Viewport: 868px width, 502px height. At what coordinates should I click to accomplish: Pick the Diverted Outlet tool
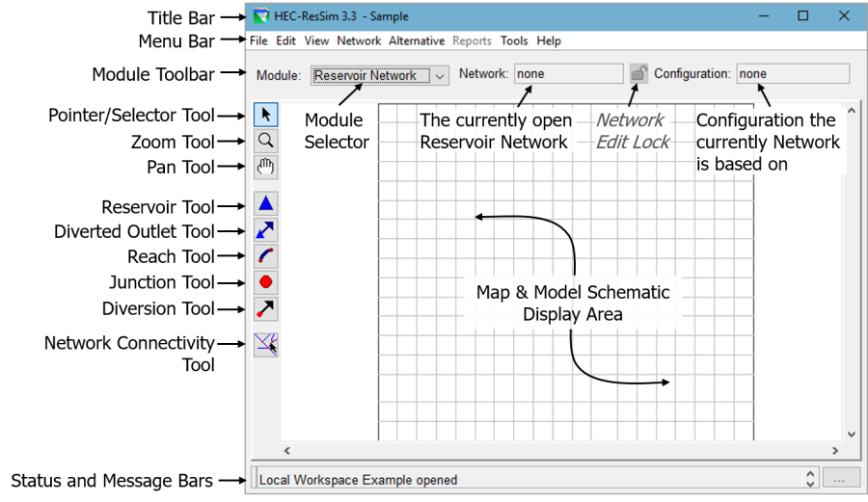(x=266, y=230)
